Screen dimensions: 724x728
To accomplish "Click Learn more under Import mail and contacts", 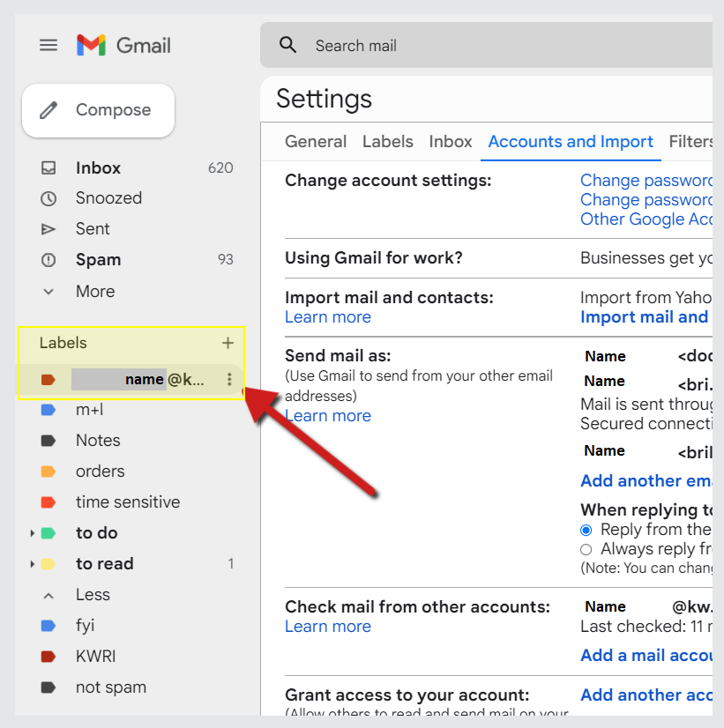I will point(328,317).
